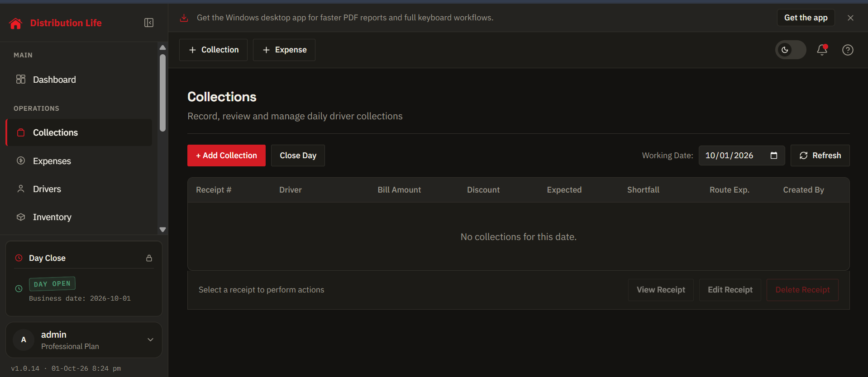Click the Day Close clock icon
The width and height of the screenshot is (868, 377).
(19, 258)
